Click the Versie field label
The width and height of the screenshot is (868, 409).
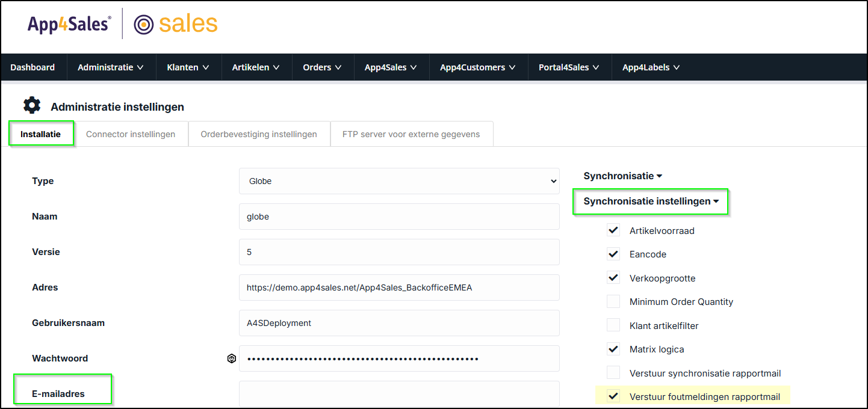click(46, 252)
